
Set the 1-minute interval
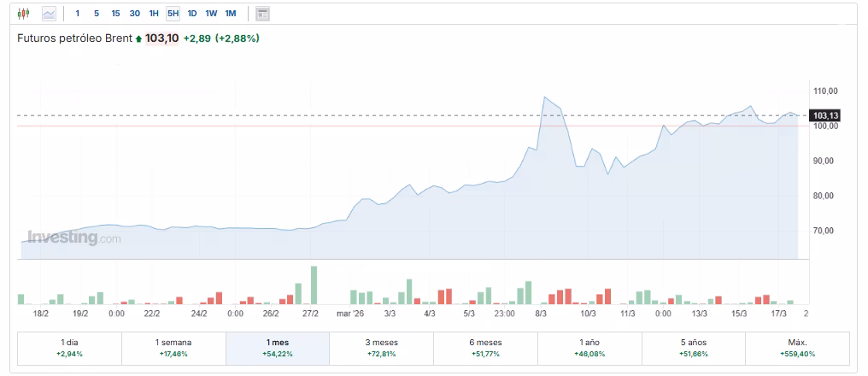(78, 14)
